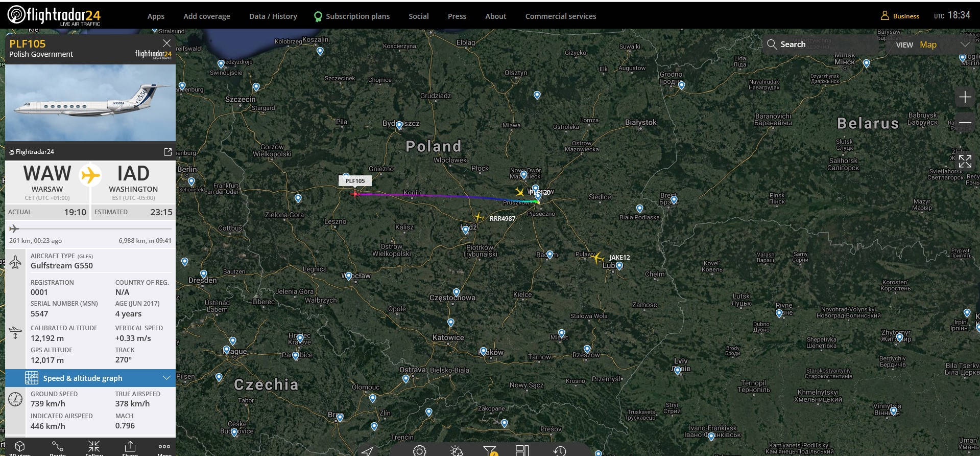Click the Wrocław airport pin
This screenshot has width=980, height=456.
click(x=349, y=277)
